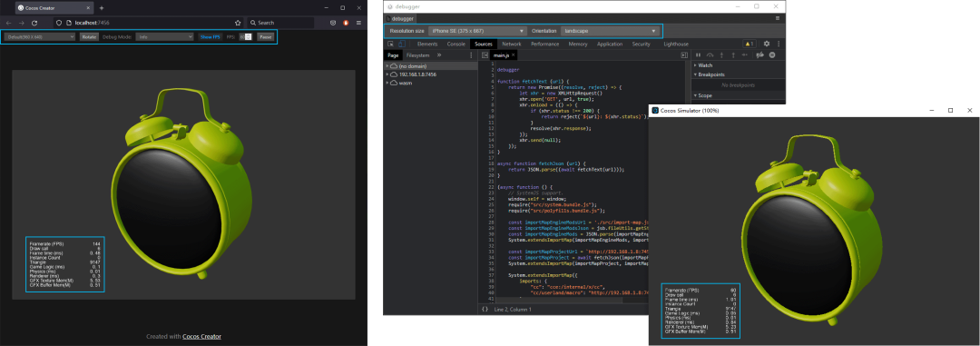The width and height of the screenshot is (980, 346).
Task: Close the Cocos Creator browser tab
Action: (87, 8)
